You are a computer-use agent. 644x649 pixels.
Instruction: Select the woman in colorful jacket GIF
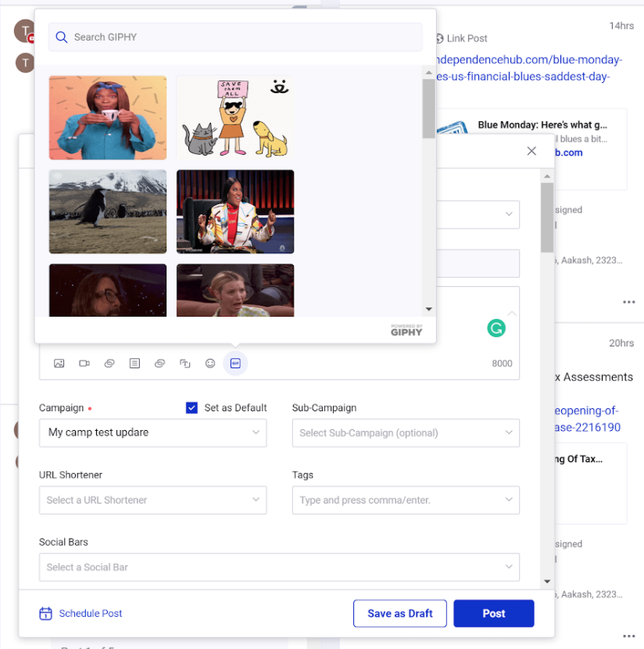point(235,211)
